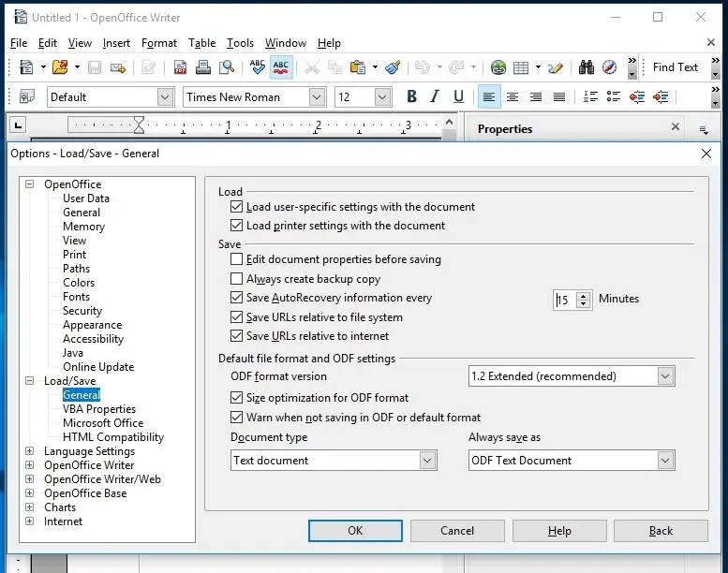Viewport: 728px width, 573px height.
Task: Open the font size 12 dropdown
Action: tap(382, 97)
